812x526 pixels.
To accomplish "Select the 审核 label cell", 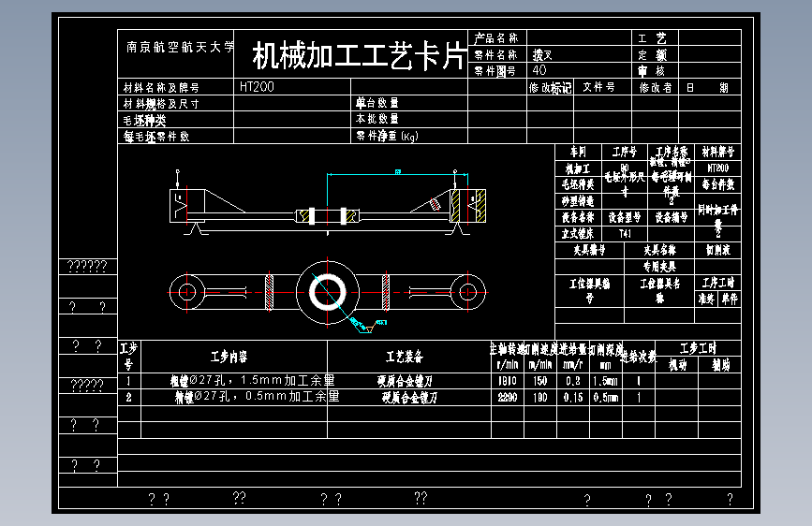I will tap(652, 71).
